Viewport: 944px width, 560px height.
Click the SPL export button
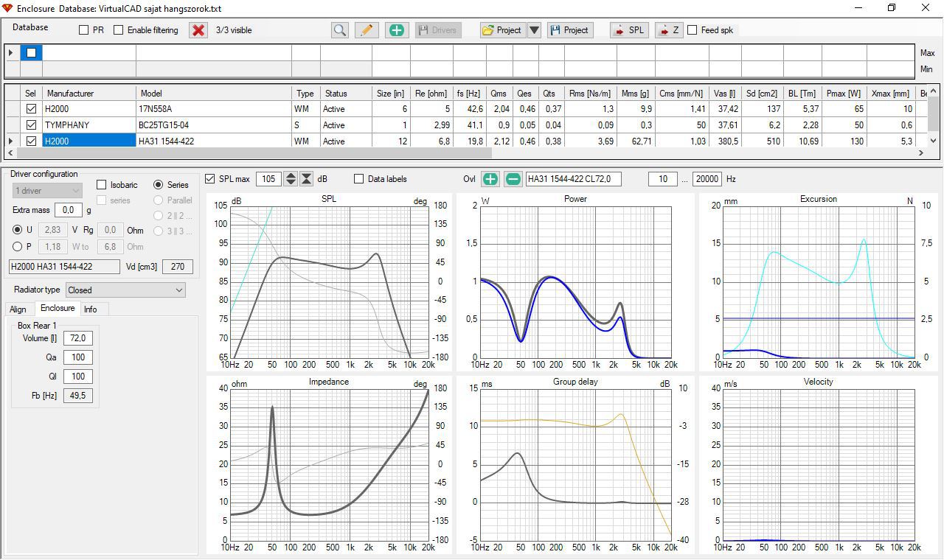tap(628, 30)
